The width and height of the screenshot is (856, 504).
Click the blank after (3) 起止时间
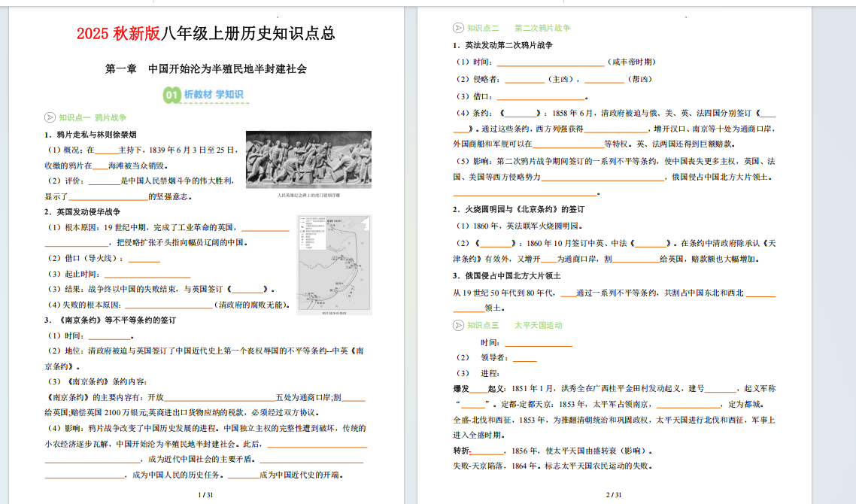pos(147,276)
